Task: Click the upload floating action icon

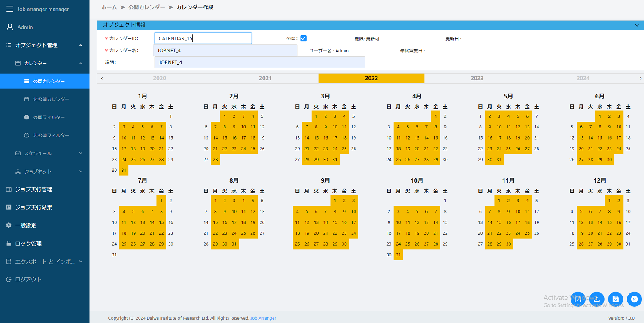Action: [x=596, y=299]
